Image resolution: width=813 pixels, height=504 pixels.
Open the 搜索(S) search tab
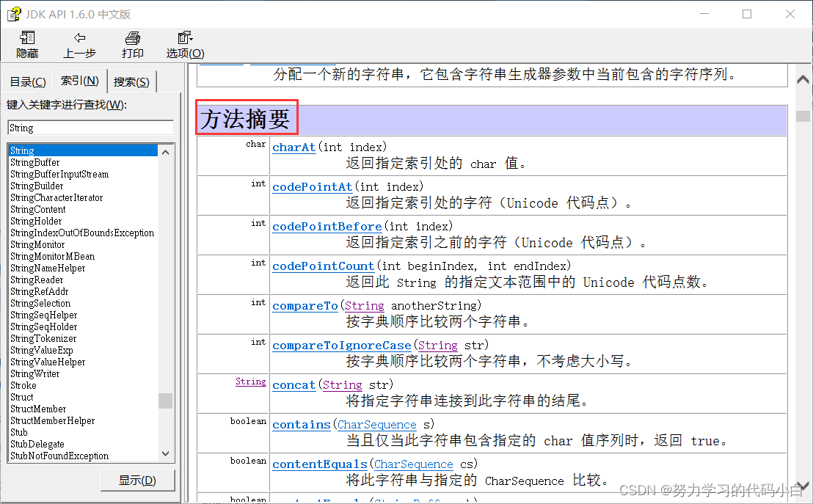[x=131, y=82]
